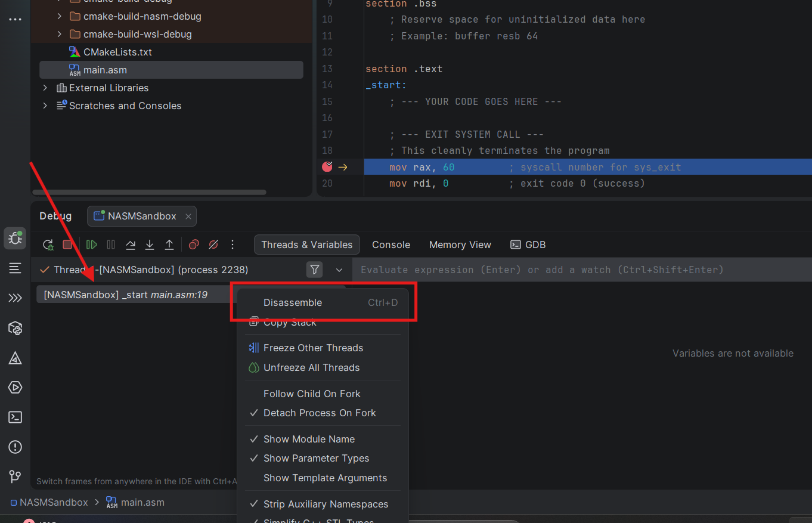The width and height of the screenshot is (812, 523).
Task: Expand Scratches and Consoles node
Action: tap(45, 106)
